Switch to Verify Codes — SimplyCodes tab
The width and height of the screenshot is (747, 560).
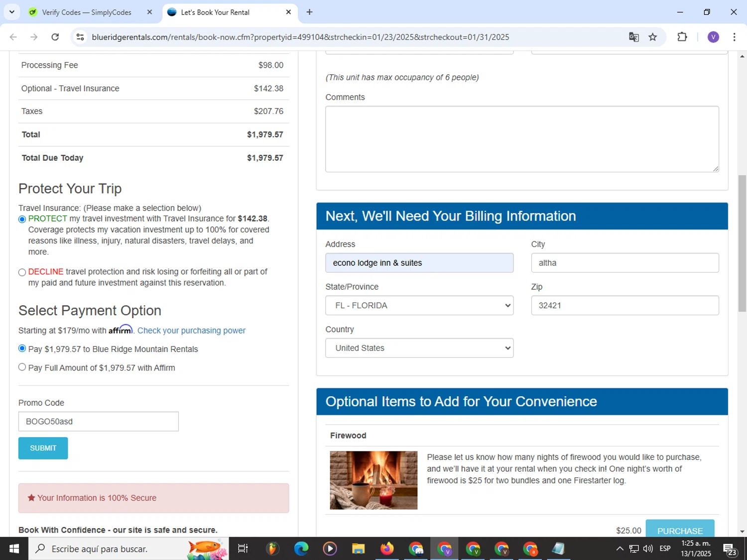point(87,12)
